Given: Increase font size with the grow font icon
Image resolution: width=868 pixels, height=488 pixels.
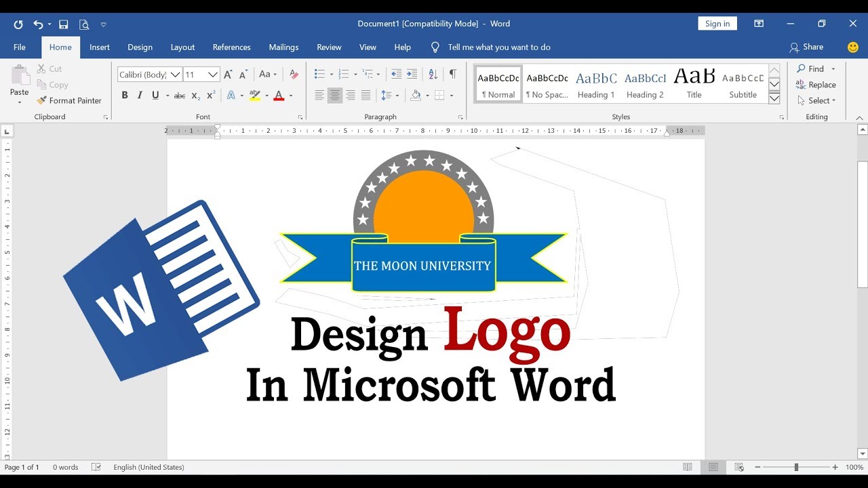Looking at the screenshot, I should pos(228,75).
